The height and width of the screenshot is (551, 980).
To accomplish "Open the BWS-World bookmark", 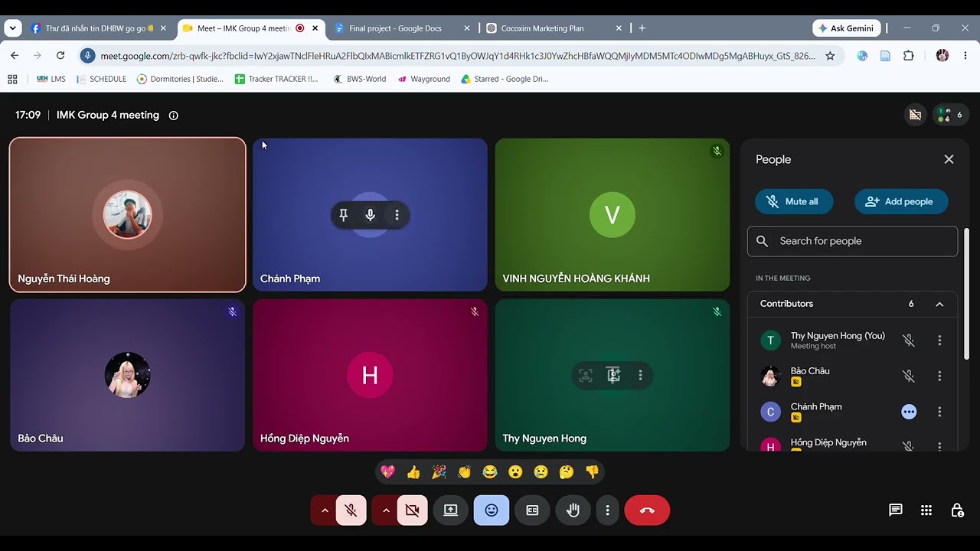I will 359,79.
